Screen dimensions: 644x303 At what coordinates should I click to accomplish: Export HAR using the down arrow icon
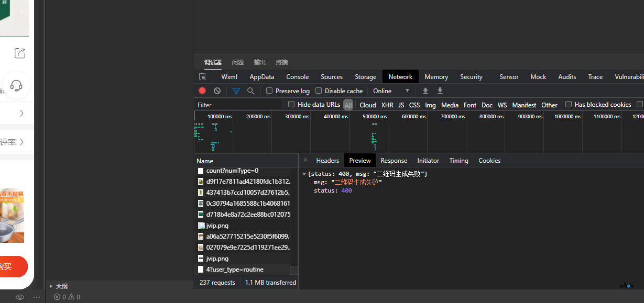point(440,91)
